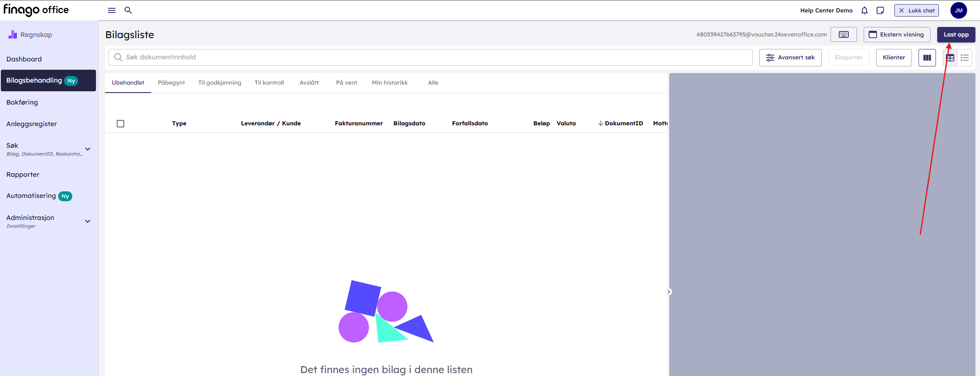Open the column layout selector icon

[x=927, y=58]
